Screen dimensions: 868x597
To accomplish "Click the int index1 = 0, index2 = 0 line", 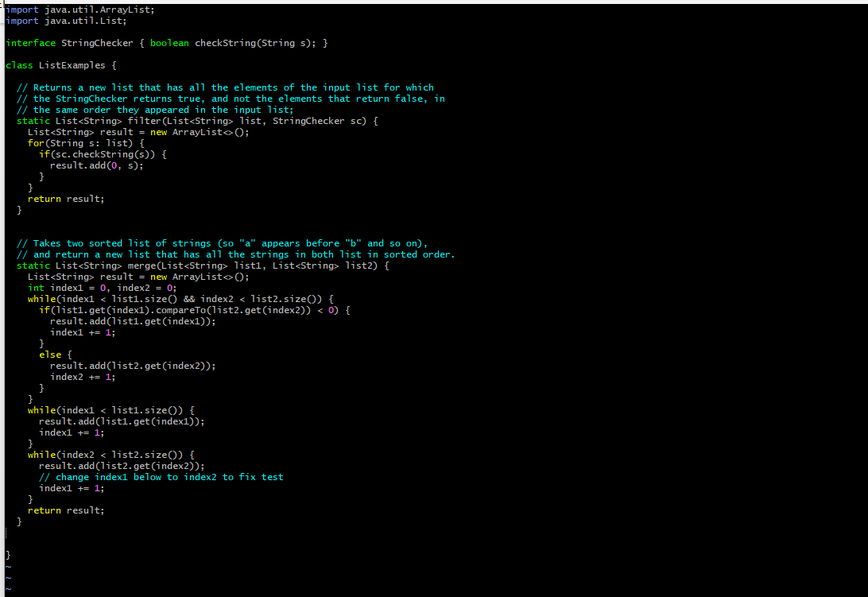I will pos(102,288).
